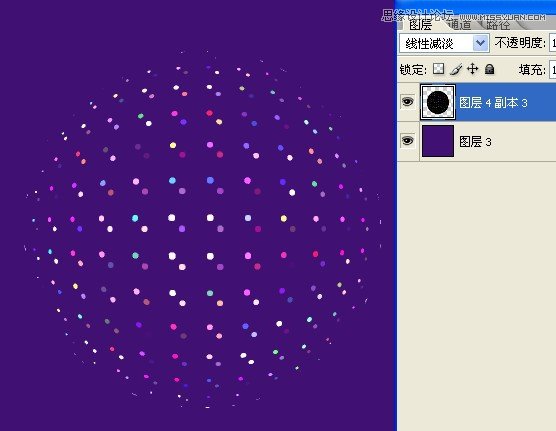
Task: Toggle lock transparent pixels icon
Action: coord(439,69)
